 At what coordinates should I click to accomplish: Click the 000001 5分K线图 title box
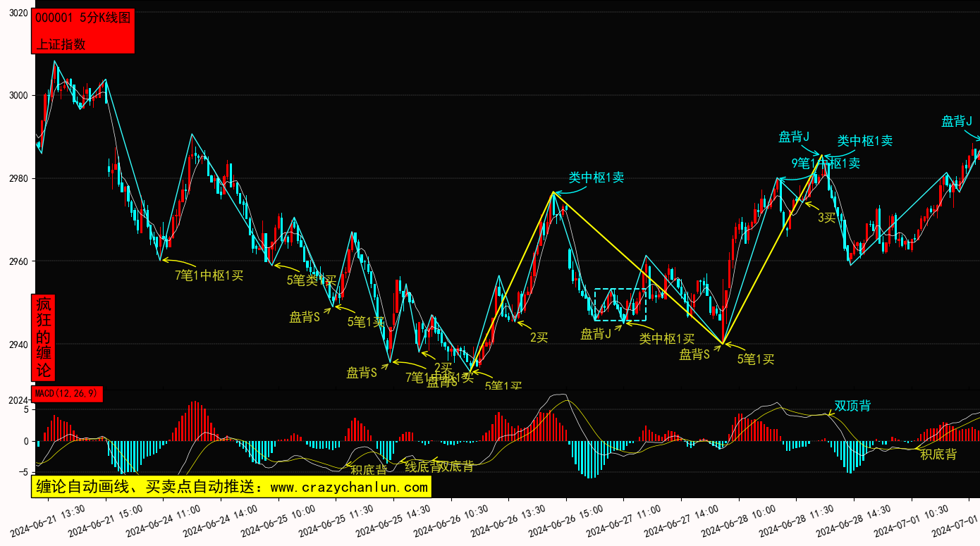click(82, 19)
